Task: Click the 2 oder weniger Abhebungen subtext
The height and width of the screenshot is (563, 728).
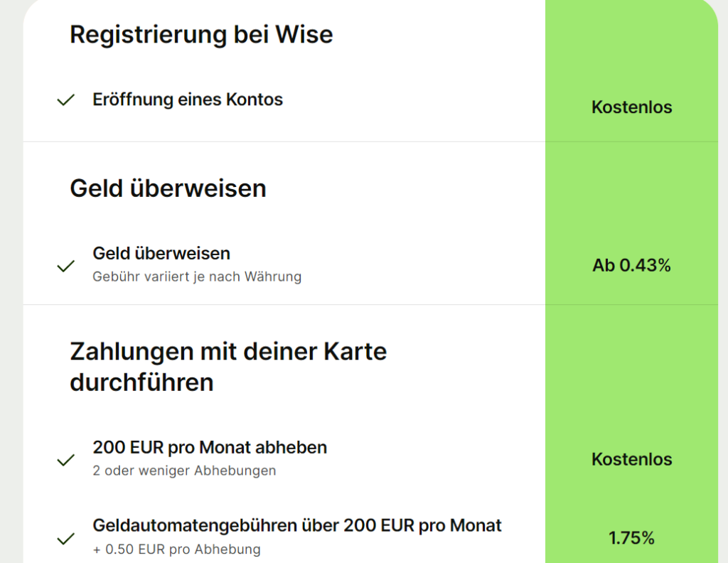Action: 184,471
